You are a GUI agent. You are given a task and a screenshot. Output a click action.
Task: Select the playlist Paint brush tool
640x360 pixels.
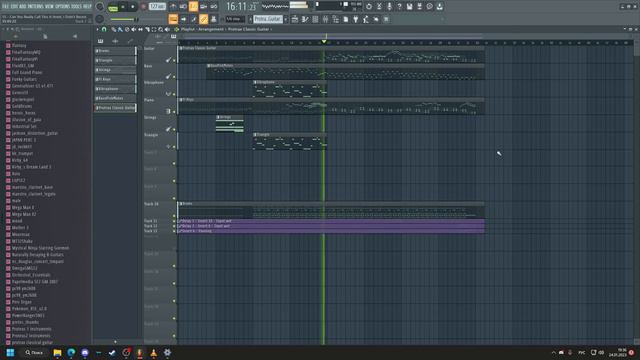120,29
